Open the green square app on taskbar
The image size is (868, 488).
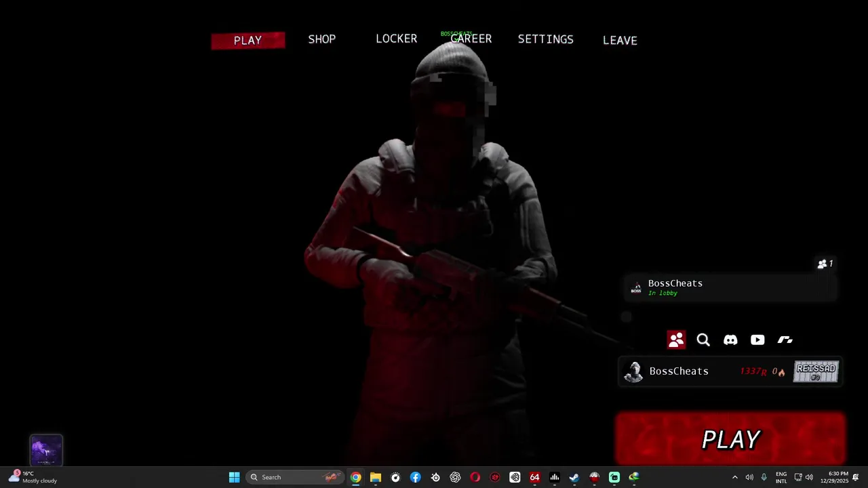[x=614, y=477]
